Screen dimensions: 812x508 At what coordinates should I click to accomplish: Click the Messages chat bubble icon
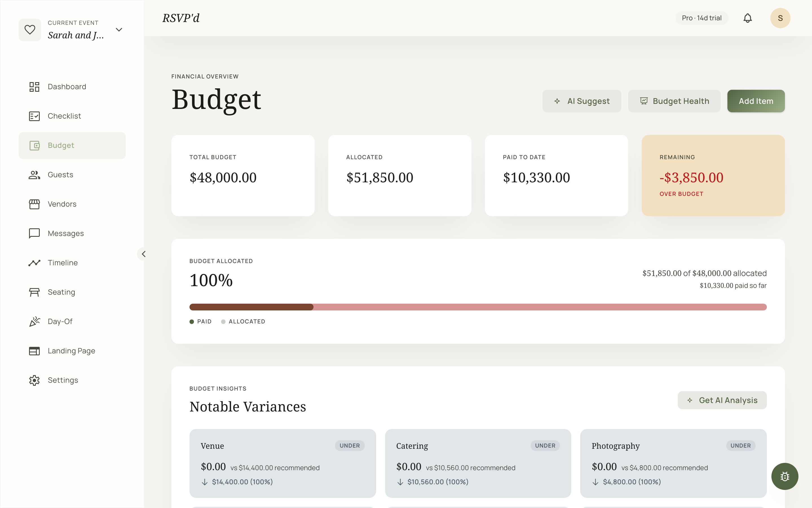tap(34, 233)
